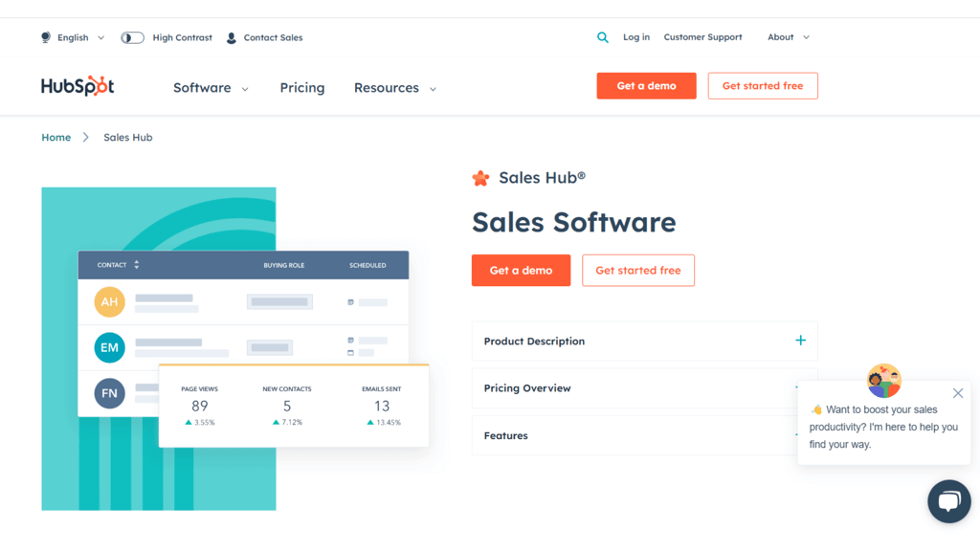Click the Scheduled column header
Screen dimensions: 980x551
pyautogui.click(x=367, y=266)
